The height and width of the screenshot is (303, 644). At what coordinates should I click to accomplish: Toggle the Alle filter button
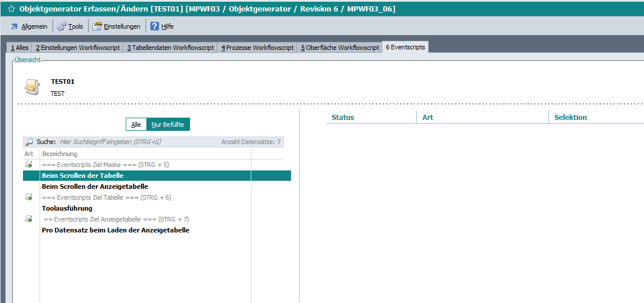(x=136, y=125)
